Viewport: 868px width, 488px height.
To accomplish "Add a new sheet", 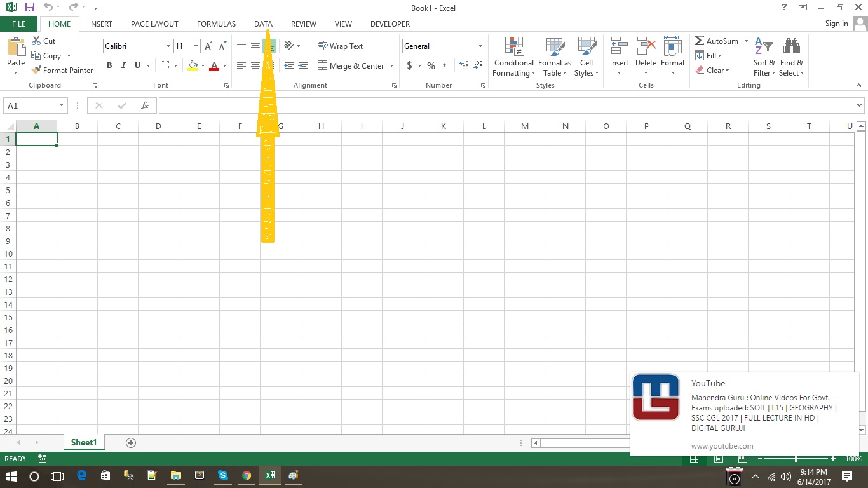I will (131, 442).
